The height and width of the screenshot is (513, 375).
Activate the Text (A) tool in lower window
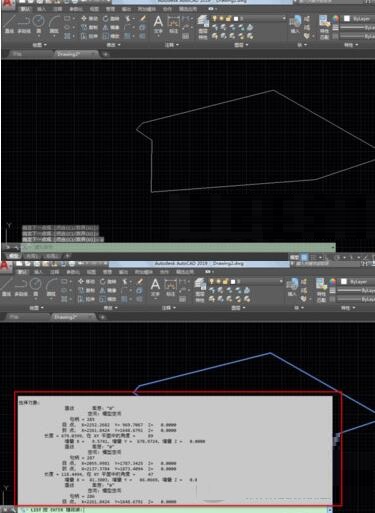coord(155,288)
